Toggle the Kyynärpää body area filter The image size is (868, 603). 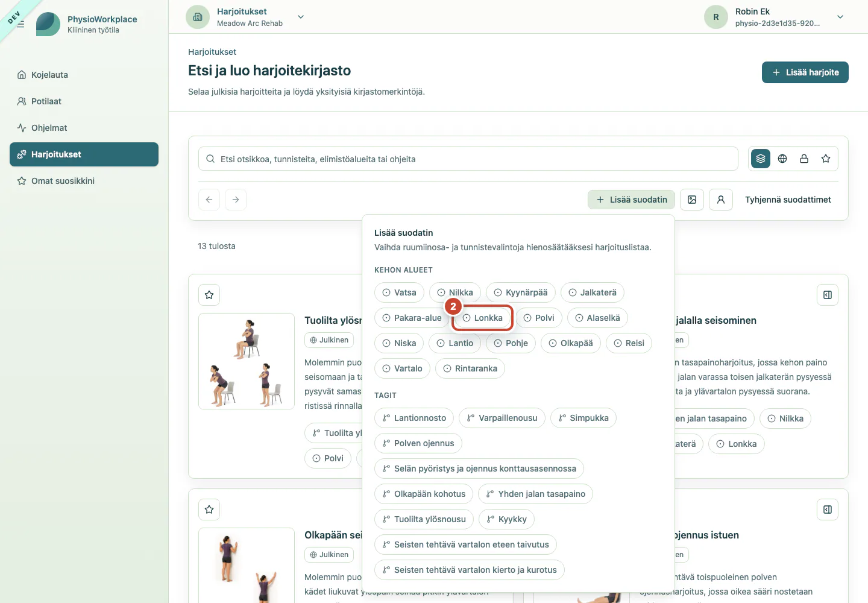point(521,292)
